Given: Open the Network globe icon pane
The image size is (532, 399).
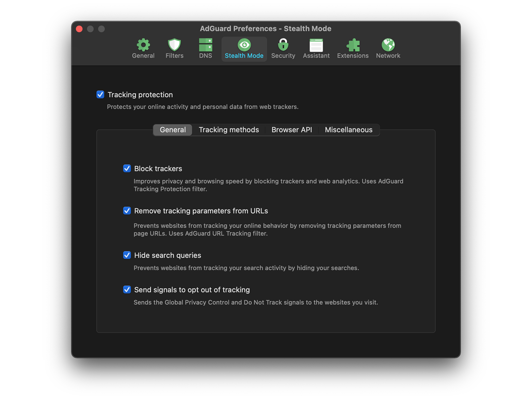Looking at the screenshot, I should coord(388,49).
